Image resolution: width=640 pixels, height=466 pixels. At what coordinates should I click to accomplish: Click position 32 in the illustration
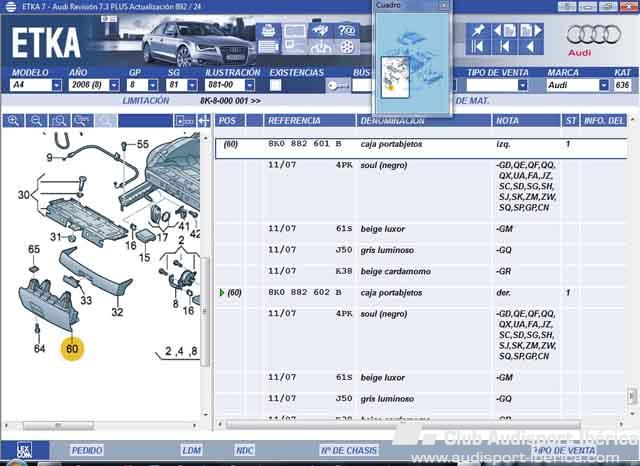[117, 312]
